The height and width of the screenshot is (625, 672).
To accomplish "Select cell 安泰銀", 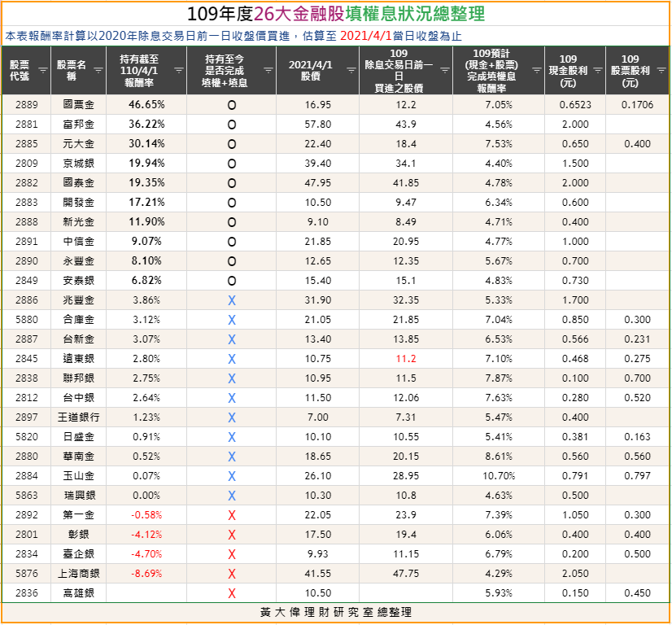I will tap(78, 280).
